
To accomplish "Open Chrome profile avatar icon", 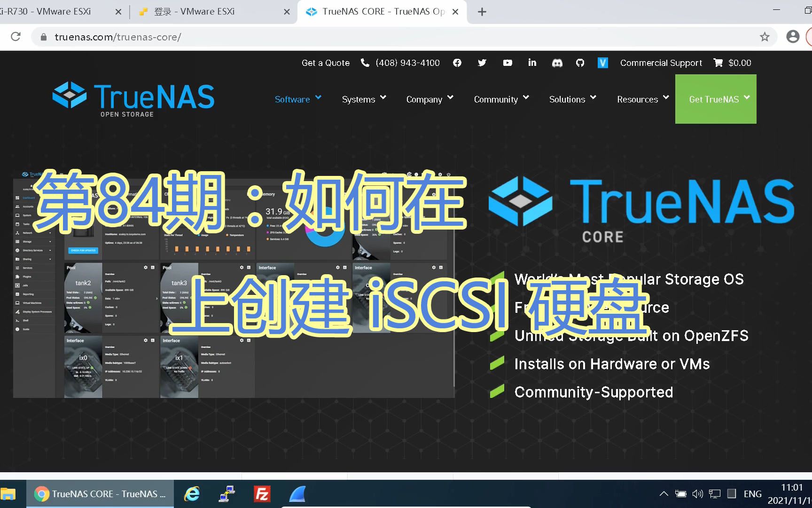I will click(793, 37).
